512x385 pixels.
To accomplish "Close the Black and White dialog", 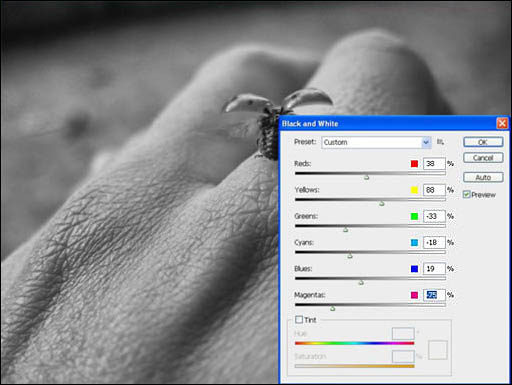I will point(502,123).
